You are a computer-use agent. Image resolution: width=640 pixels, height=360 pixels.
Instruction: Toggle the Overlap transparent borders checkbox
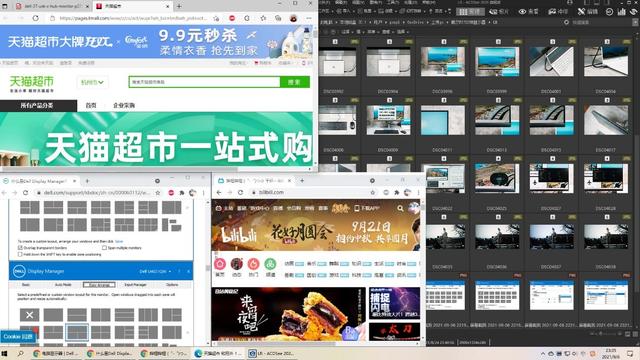(20, 248)
